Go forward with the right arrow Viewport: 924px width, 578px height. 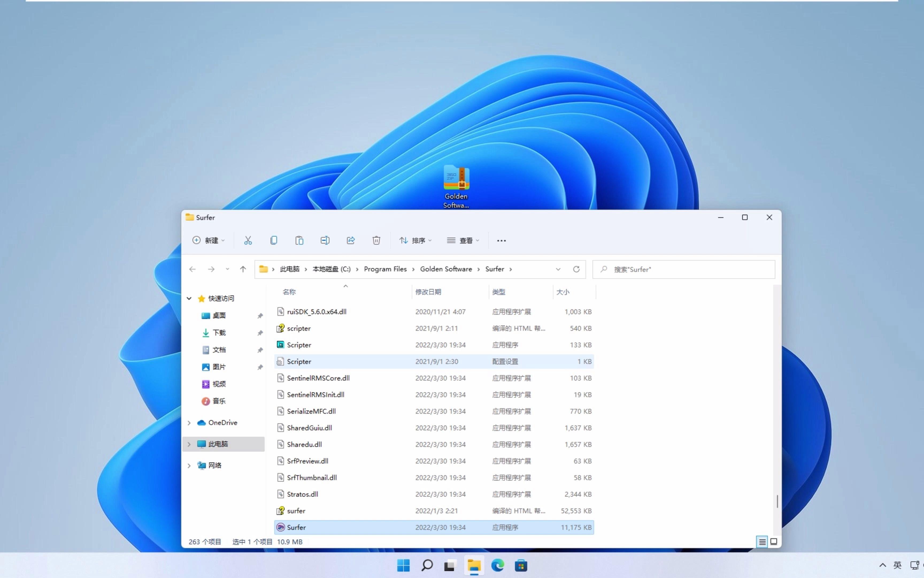click(x=211, y=269)
